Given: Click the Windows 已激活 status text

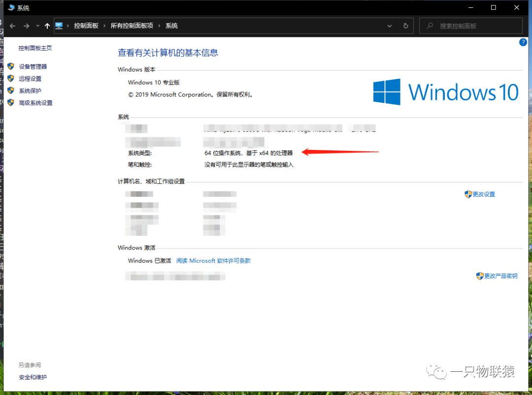Looking at the screenshot, I should click(x=150, y=261).
